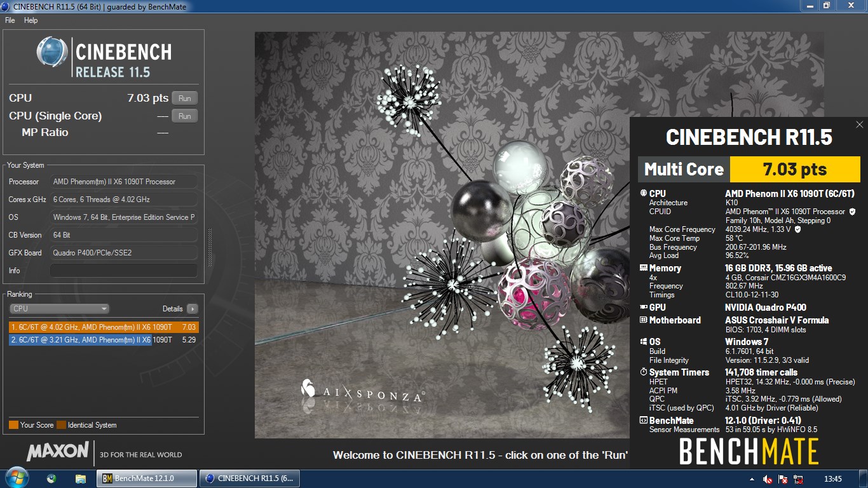Click the GFX Board field Quadro P400
The height and width of the screenshot is (488, 868).
[x=124, y=253]
